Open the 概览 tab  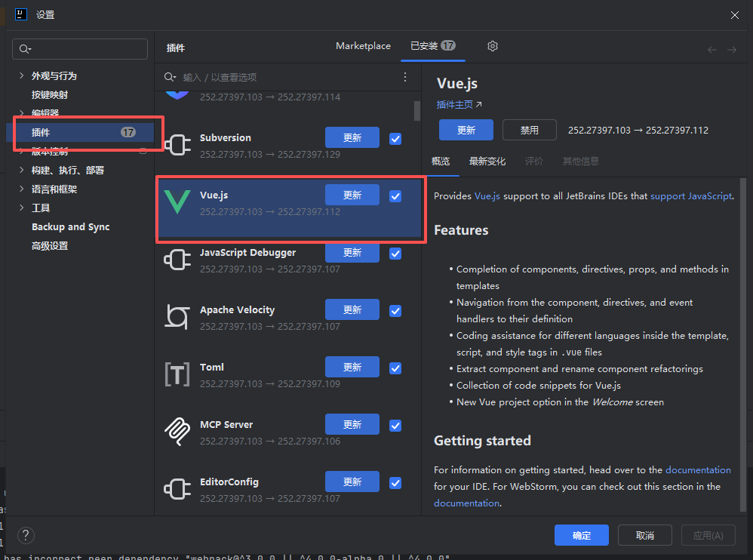(x=441, y=162)
